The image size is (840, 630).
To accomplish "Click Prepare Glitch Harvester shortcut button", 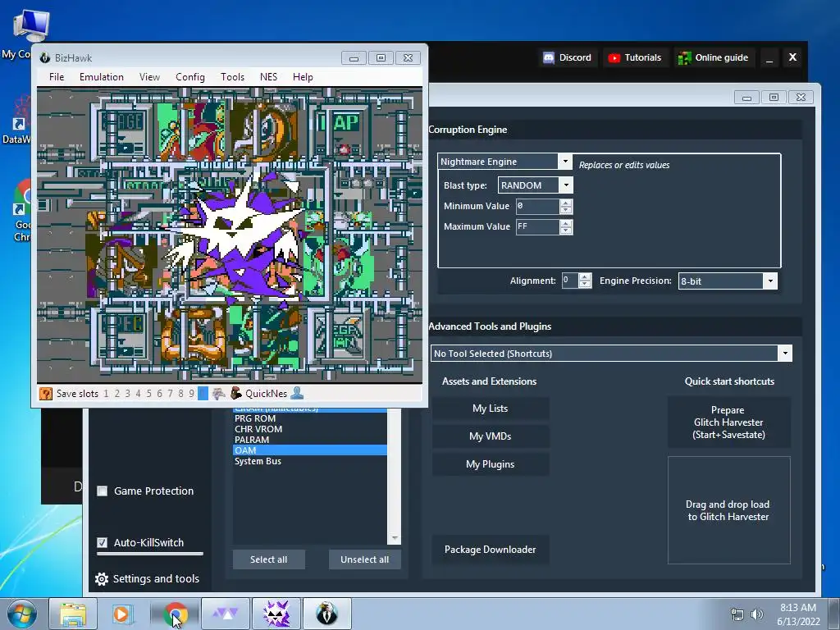I will point(728,422).
